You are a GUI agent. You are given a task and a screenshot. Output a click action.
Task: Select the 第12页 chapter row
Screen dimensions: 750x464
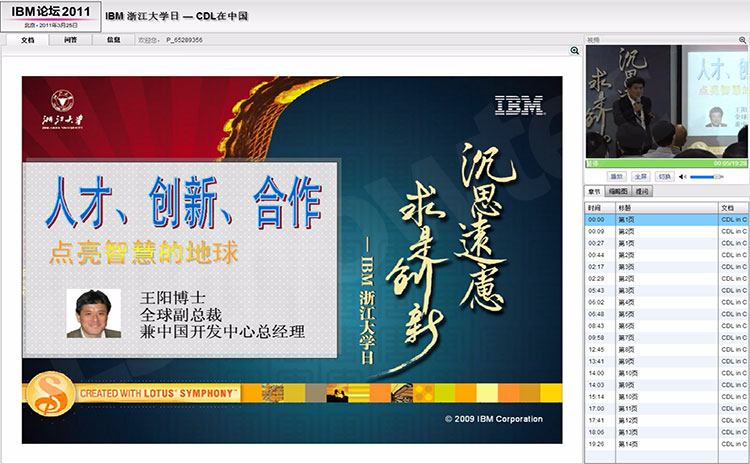tap(667, 420)
